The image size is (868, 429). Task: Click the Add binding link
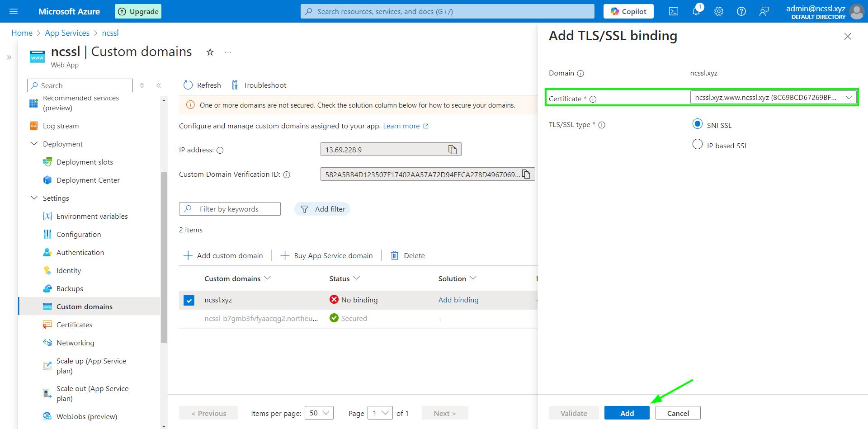coord(458,300)
